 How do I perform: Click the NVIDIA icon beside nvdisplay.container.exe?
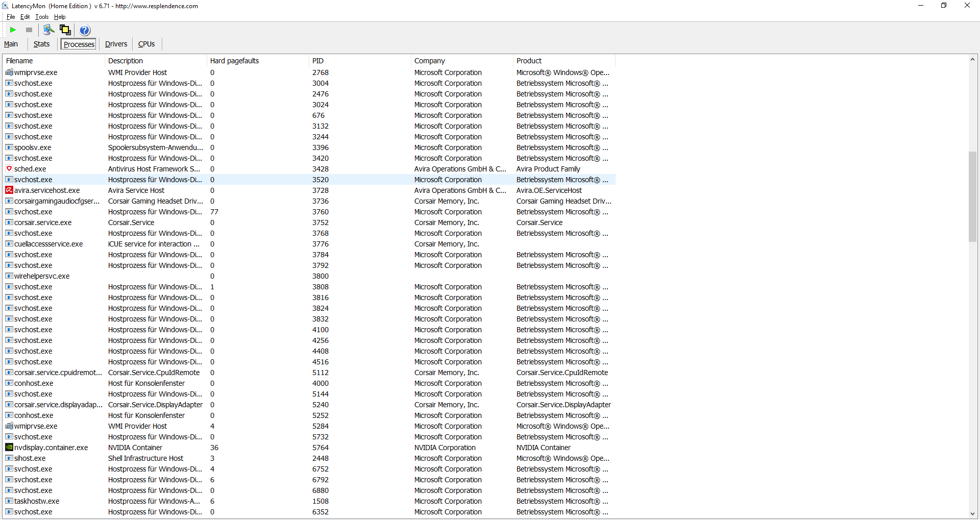pos(9,448)
